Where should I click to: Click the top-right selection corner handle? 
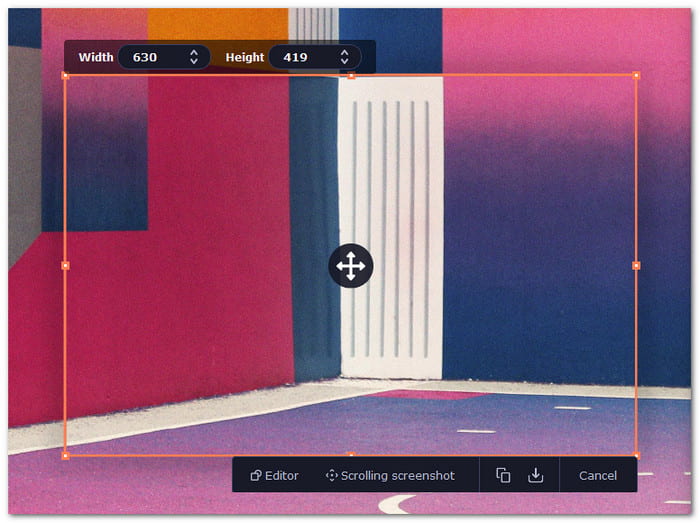pyautogui.click(x=636, y=76)
